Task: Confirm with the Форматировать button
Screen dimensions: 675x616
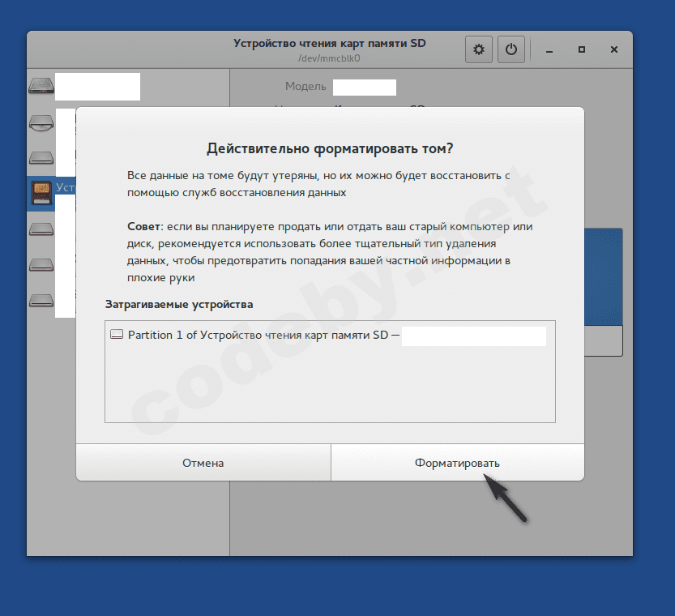Action: tap(457, 463)
